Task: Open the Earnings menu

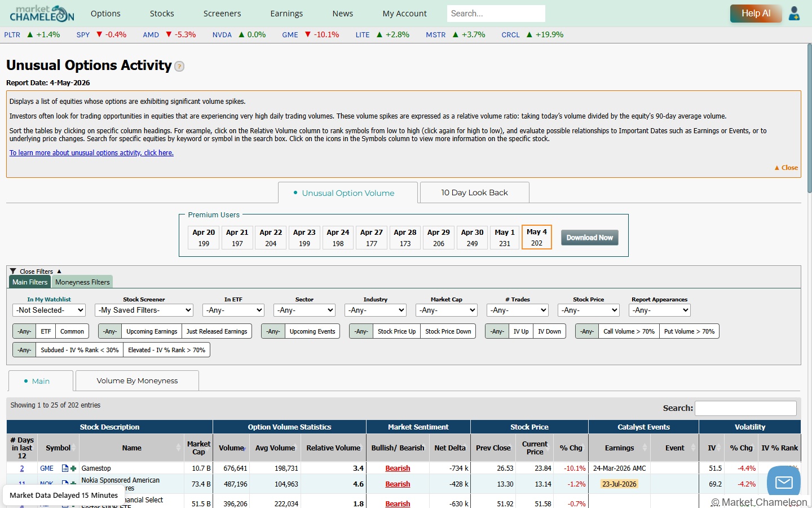Action: (286, 14)
